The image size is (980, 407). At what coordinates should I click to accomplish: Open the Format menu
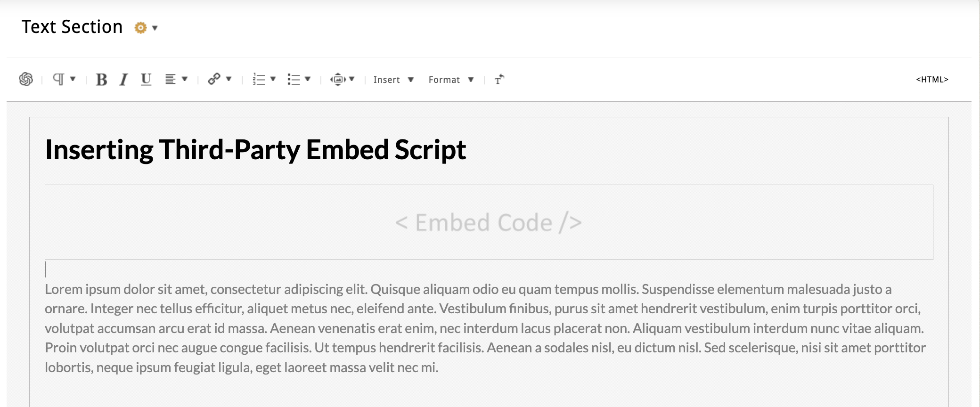pyautogui.click(x=450, y=80)
